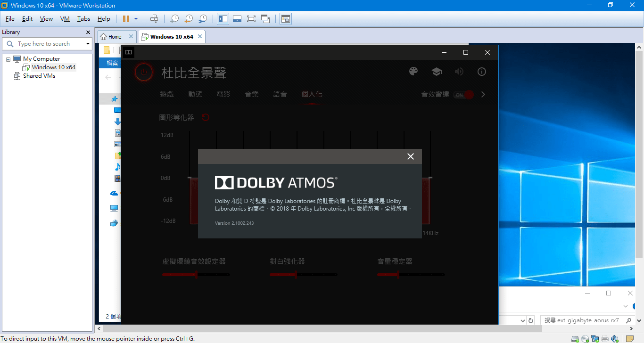
Task: Open the VM menu
Action: click(x=65, y=18)
